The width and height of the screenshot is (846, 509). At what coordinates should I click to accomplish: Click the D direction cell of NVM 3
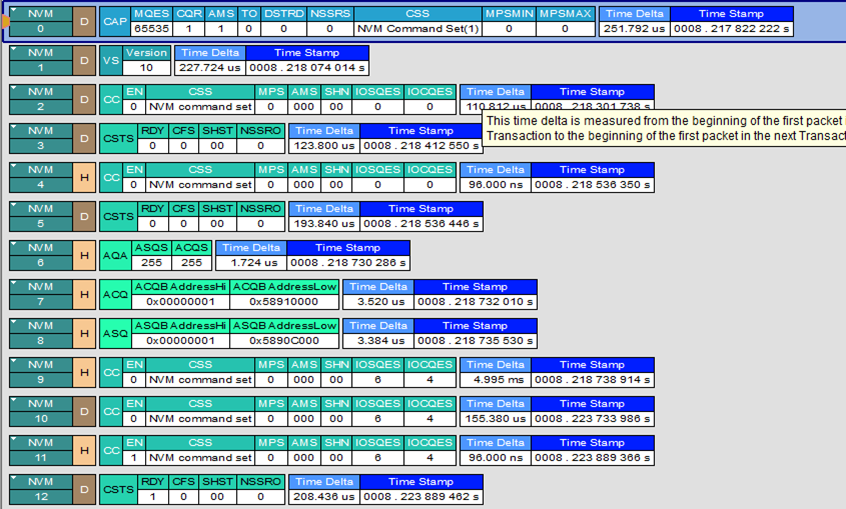[x=86, y=139]
